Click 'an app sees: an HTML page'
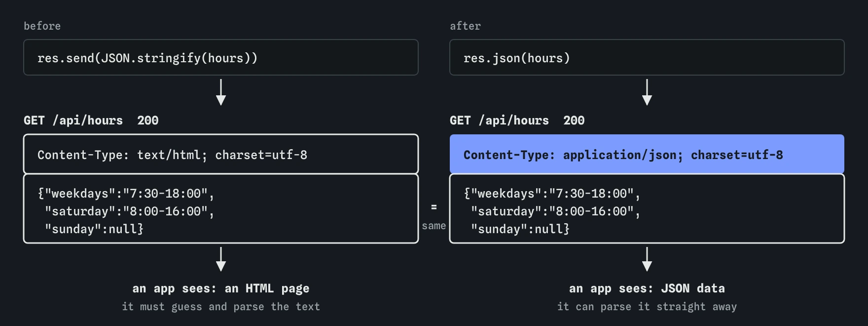868x326 pixels. tap(221, 288)
